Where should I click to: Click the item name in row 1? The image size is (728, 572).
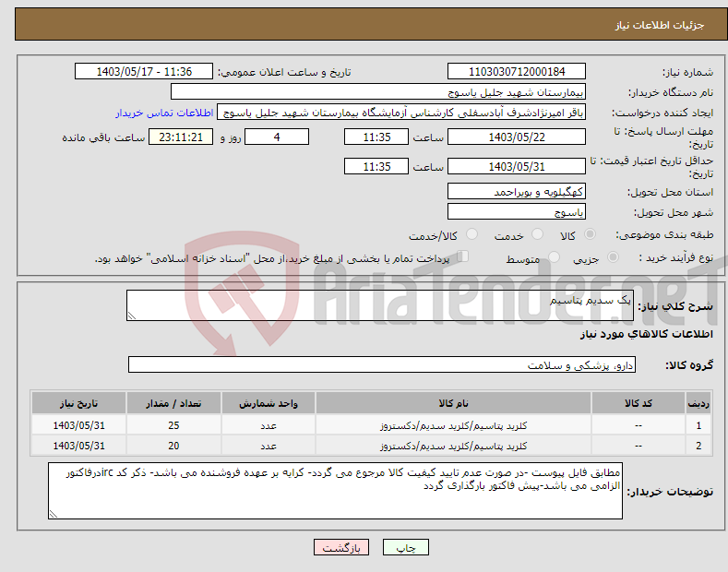[x=453, y=425]
